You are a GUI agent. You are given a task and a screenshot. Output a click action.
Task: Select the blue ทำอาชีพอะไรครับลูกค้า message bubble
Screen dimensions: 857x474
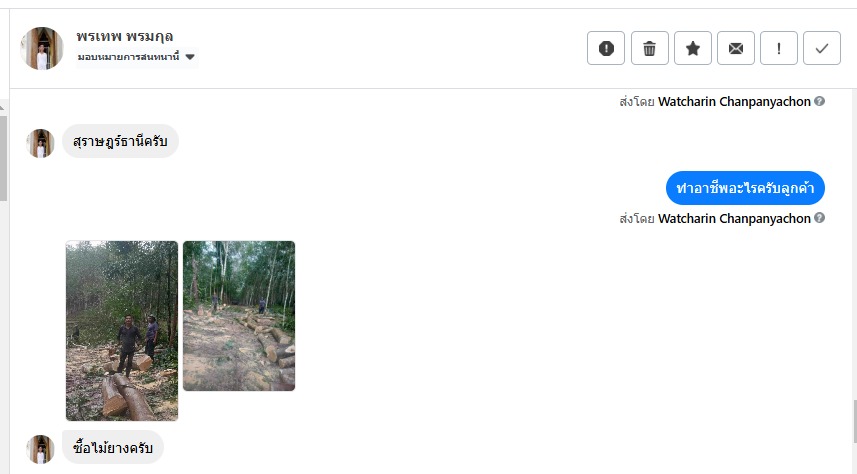(745, 188)
